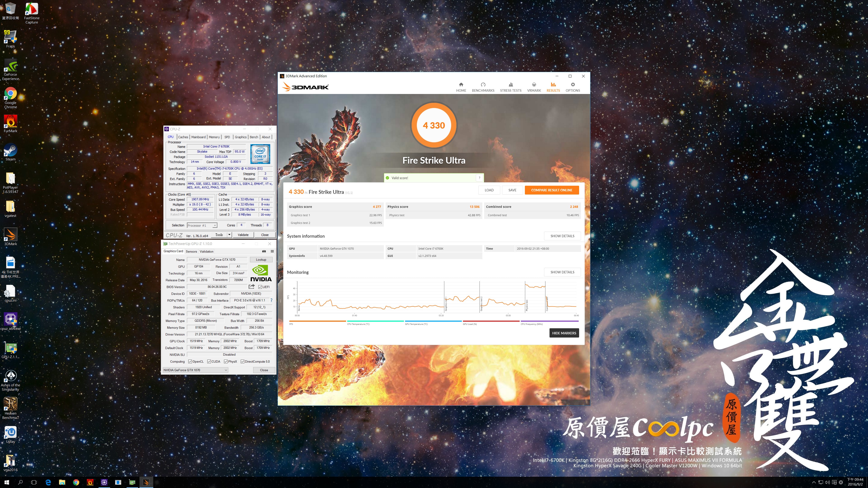868x488 pixels.
Task: Click the Tools button in CPU-Z
Action: [x=219, y=235]
